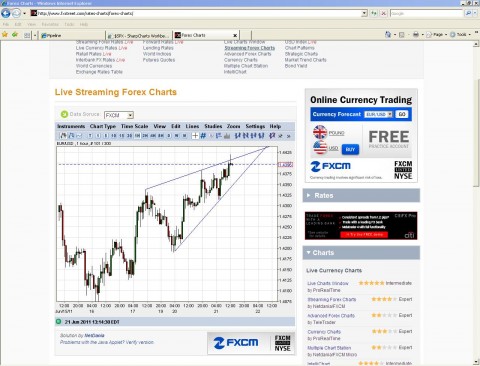Viewport: 480px width, 366px height.
Task: Click the Home icon in the IE command bar
Action: pyautogui.click(x=388, y=34)
